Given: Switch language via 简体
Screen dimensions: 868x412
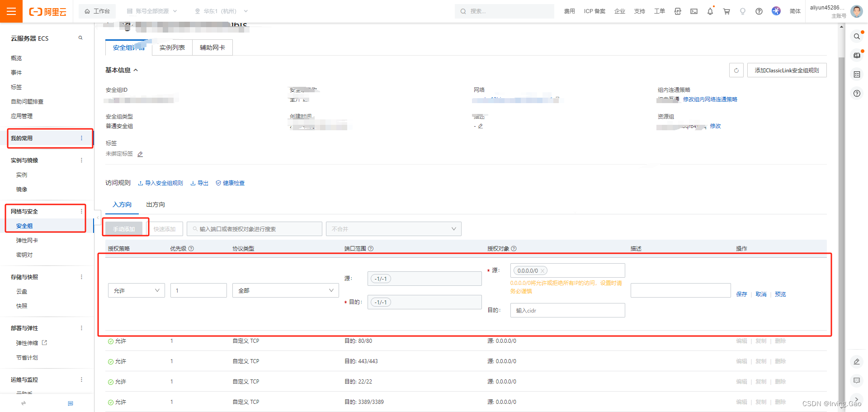Looking at the screenshot, I should click(795, 11).
